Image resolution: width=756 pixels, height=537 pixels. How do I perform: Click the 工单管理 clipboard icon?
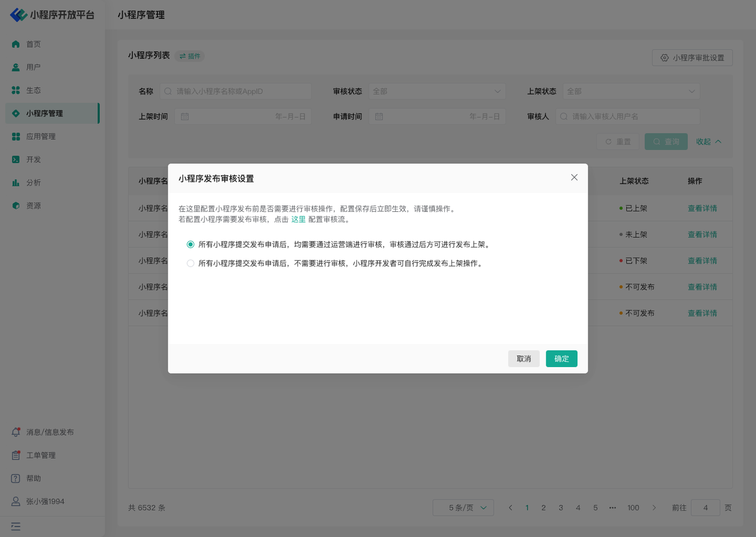pyautogui.click(x=16, y=455)
